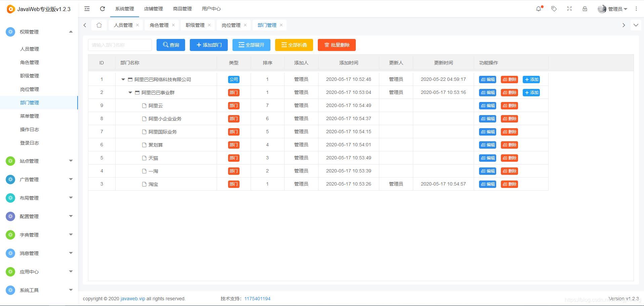Edit the 阿里云 department row
644x306 pixels.
click(x=487, y=106)
